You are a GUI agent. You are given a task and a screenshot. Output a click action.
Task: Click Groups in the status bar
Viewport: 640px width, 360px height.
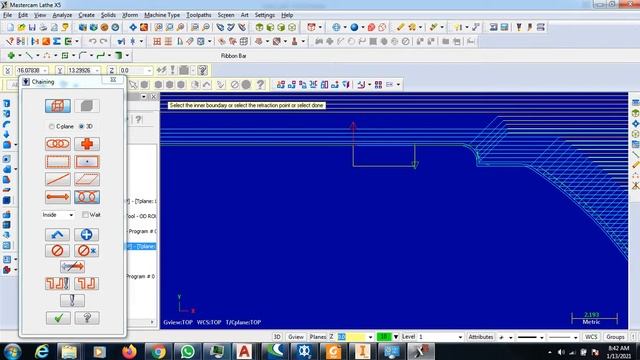pos(615,337)
